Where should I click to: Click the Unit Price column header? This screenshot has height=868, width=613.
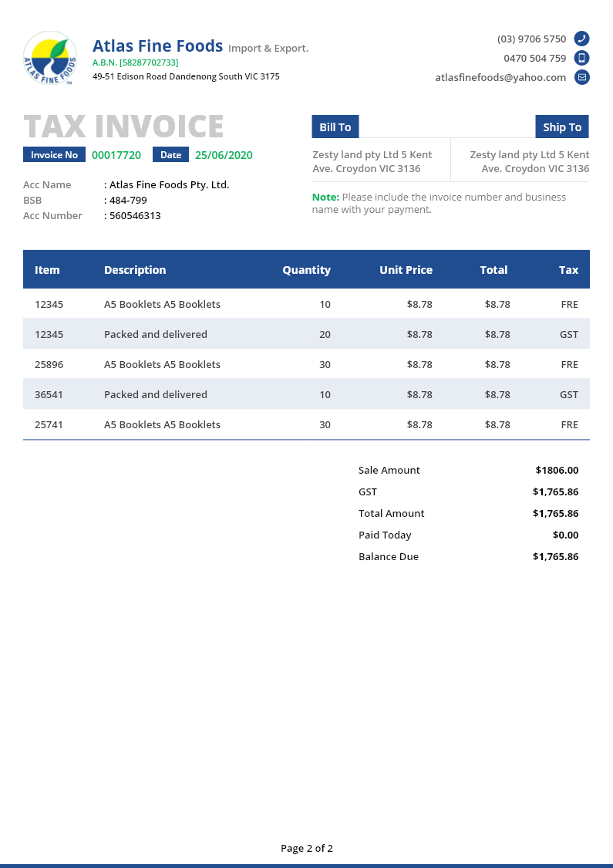coord(406,270)
